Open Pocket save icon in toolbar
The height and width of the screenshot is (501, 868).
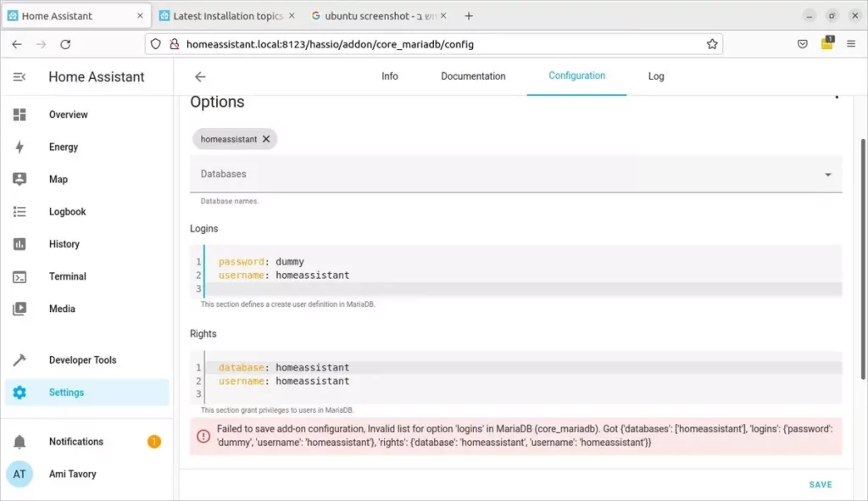point(802,44)
